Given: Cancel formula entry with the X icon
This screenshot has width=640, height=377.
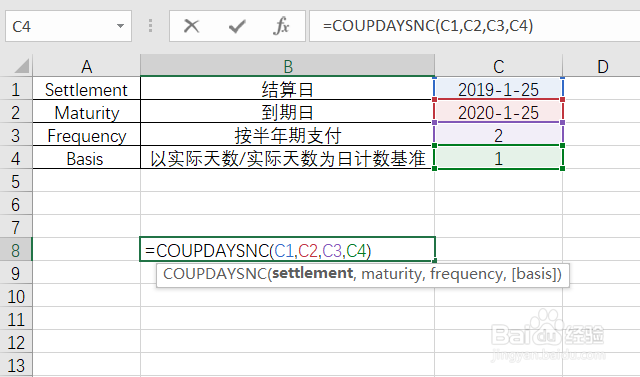Looking at the screenshot, I should click(x=191, y=27).
